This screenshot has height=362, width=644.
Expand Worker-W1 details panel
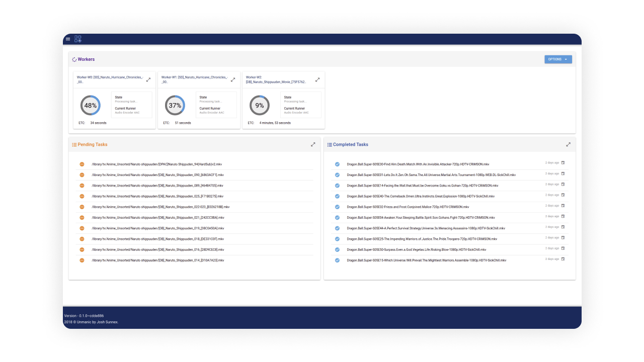click(x=233, y=79)
